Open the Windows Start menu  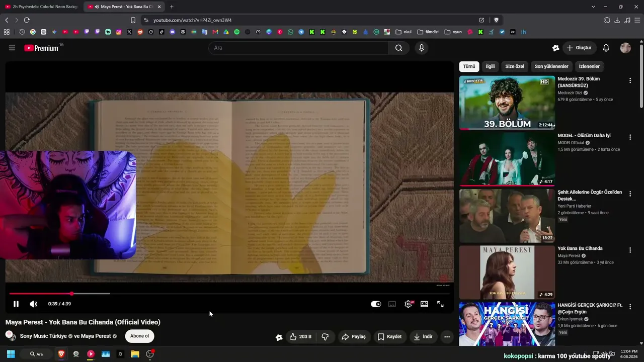[11, 354]
